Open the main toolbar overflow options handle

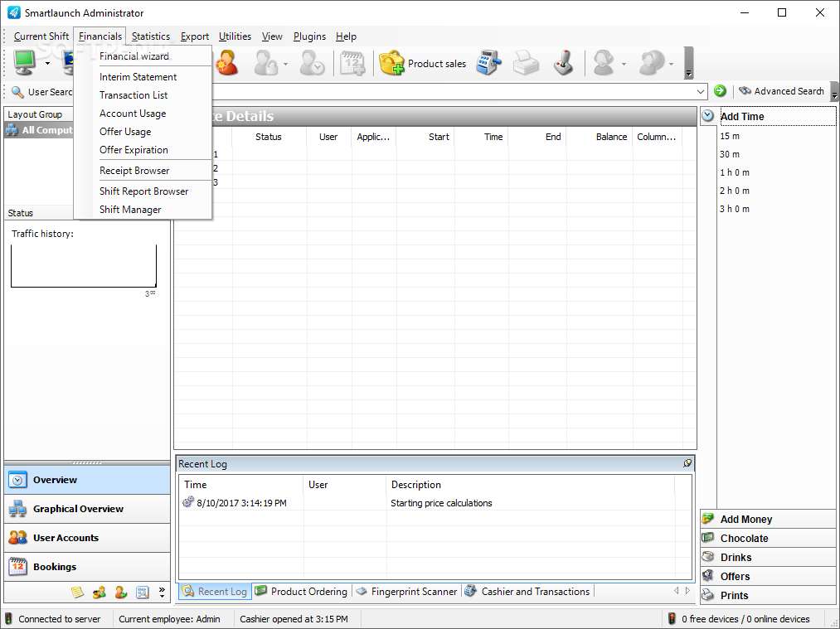[688, 63]
